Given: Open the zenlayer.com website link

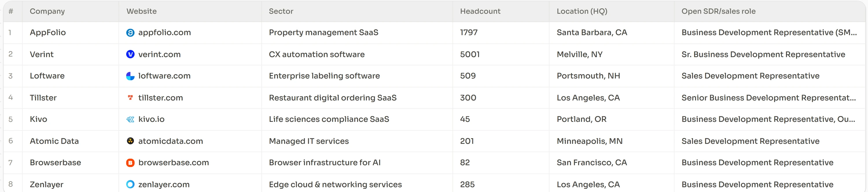Looking at the screenshot, I should [164, 184].
